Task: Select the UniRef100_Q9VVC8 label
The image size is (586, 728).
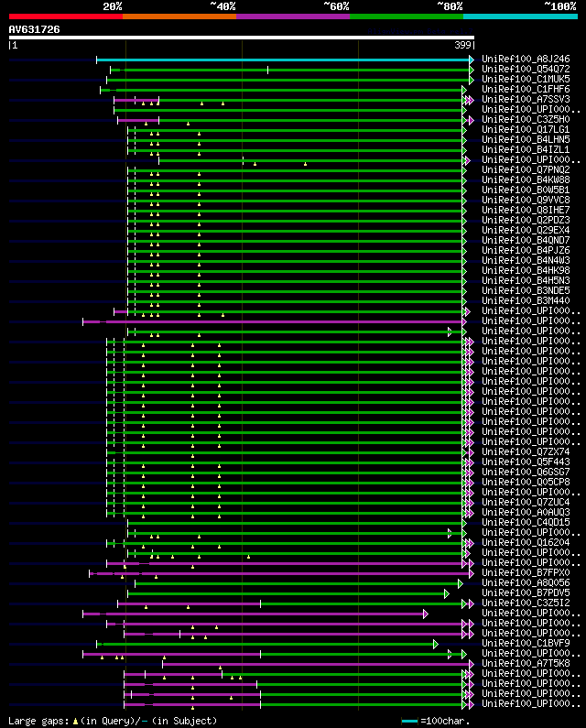Action: tap(526, 201)
